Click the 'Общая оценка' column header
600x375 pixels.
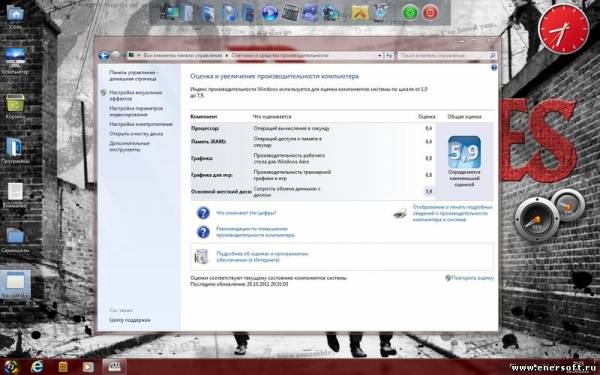coord(464,117)
